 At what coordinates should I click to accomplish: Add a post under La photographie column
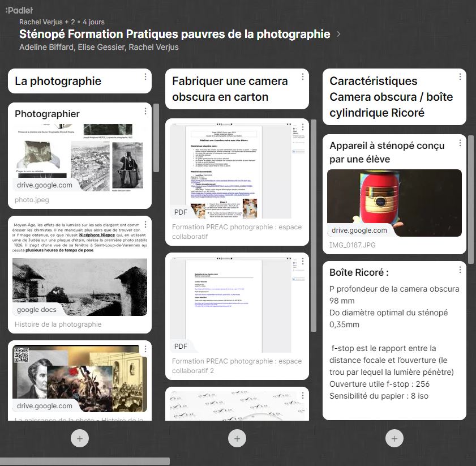pyautogui.click(x=80, y=438)
